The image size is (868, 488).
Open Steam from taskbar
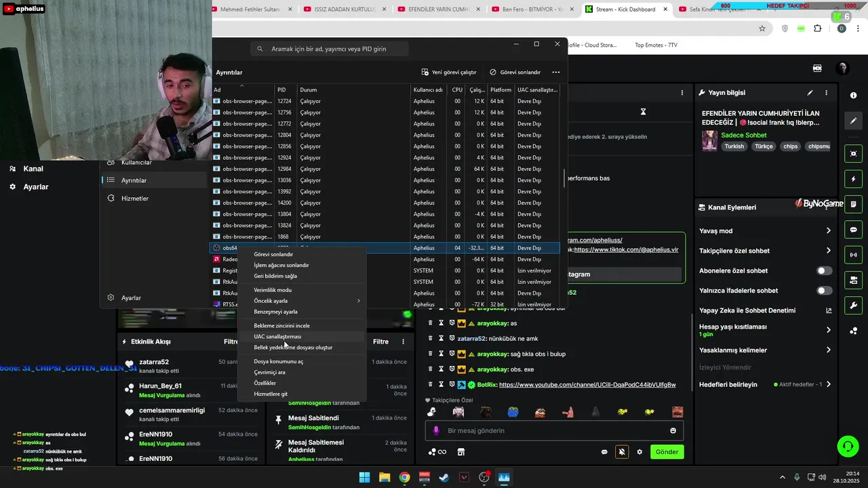[444, 477]
